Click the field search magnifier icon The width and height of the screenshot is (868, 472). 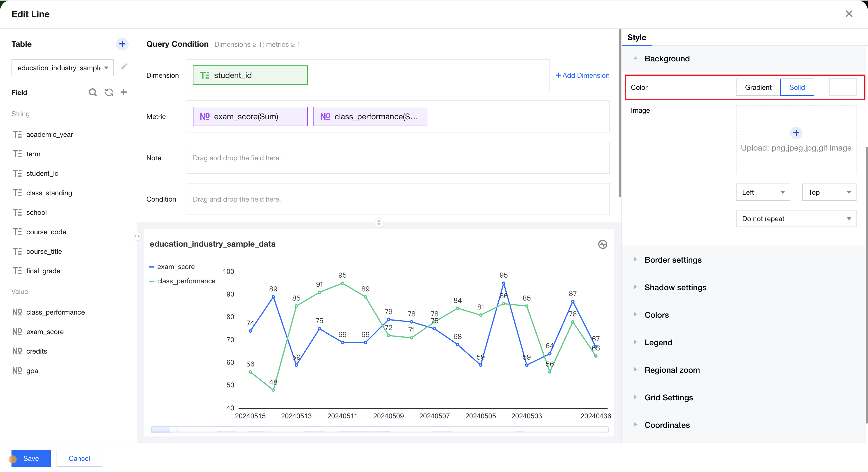pyautogui.click(x=93, y=92)
